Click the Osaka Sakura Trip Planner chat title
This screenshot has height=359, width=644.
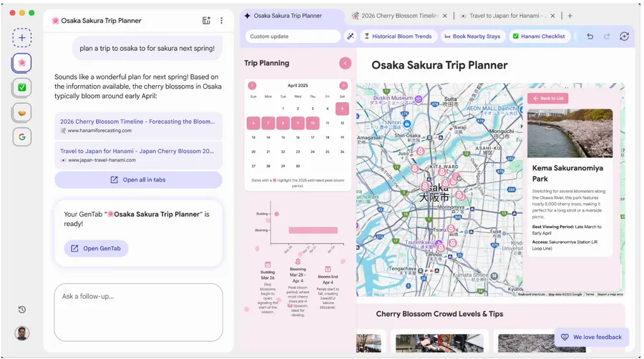(x=101, y=21)
